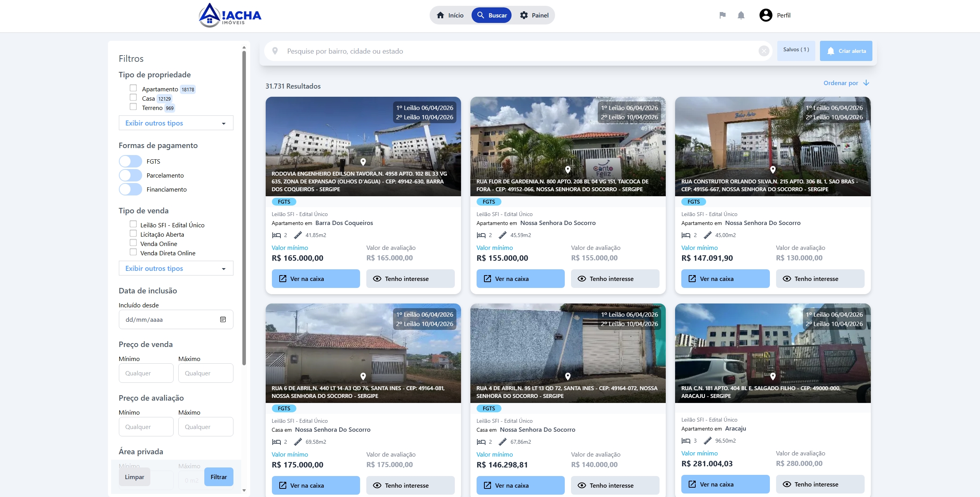Click the location search input field
The width and height of the screenshot is (980, 497).
pyautogui.click(x=519, y=51)
